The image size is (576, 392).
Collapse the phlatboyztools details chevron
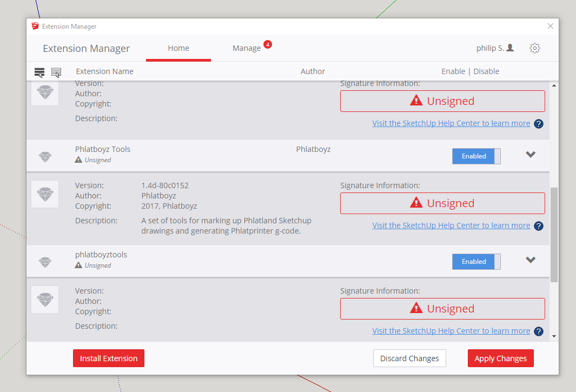click(531, 260)
